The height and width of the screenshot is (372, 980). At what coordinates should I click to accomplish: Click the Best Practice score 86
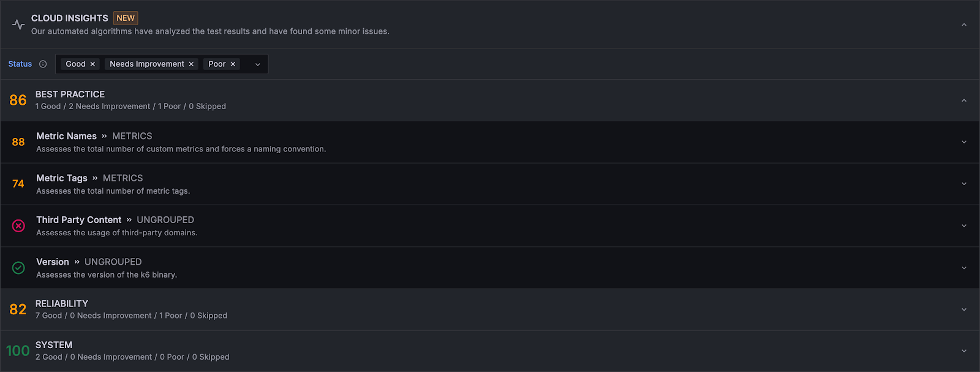pyautogui.click(x=17, y=99)
